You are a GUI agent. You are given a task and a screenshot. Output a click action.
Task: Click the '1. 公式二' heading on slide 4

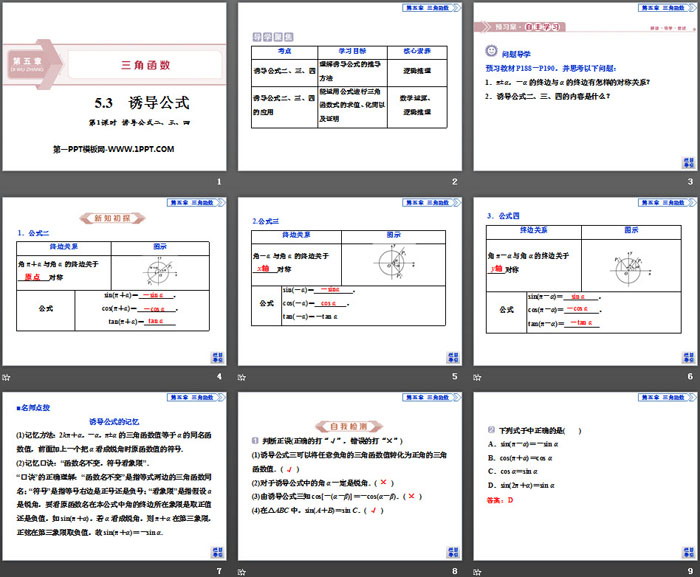coord(33,233)
